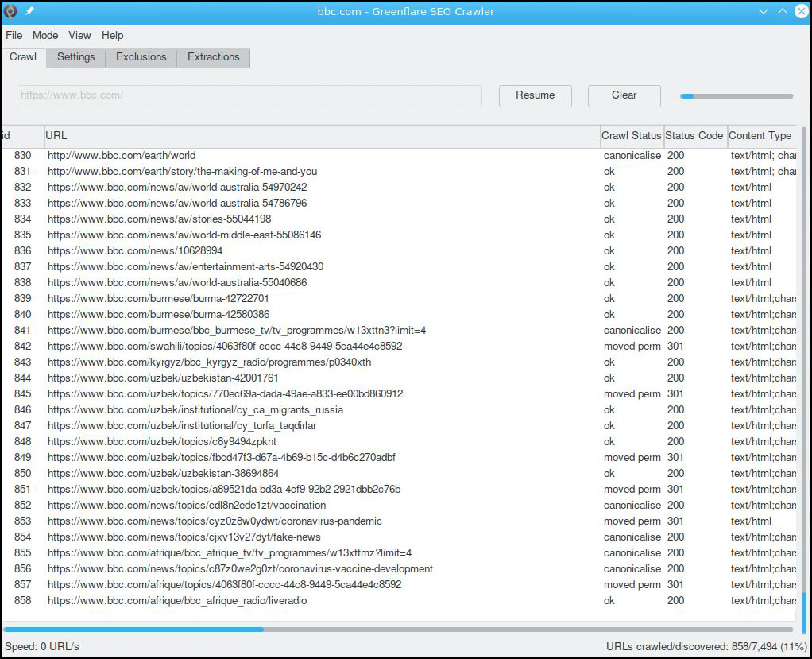Select URL burmese tv_programmes/w13xttn3?limit=4
The width and height of the screenshot is (812, 659).
pos(237,330)
